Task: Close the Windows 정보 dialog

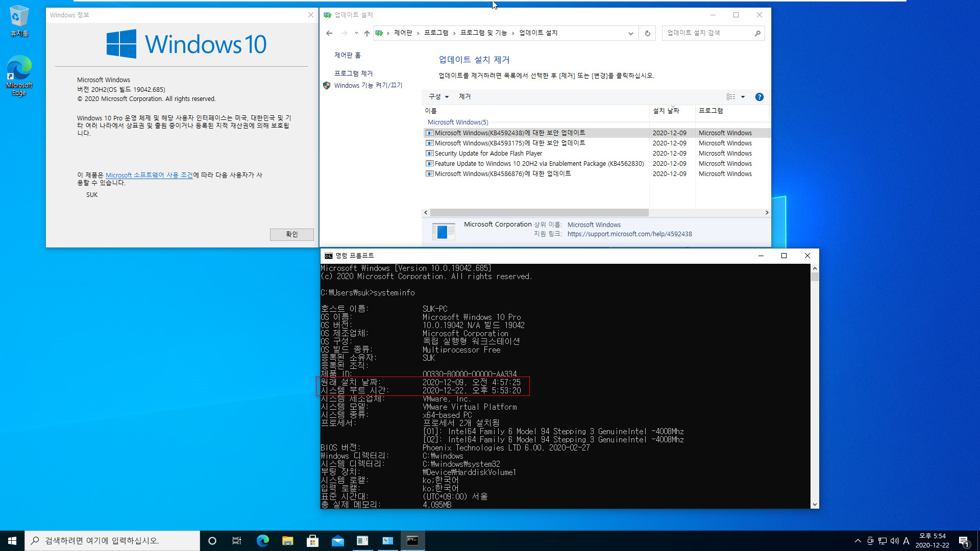Action: tap(311, 15)
